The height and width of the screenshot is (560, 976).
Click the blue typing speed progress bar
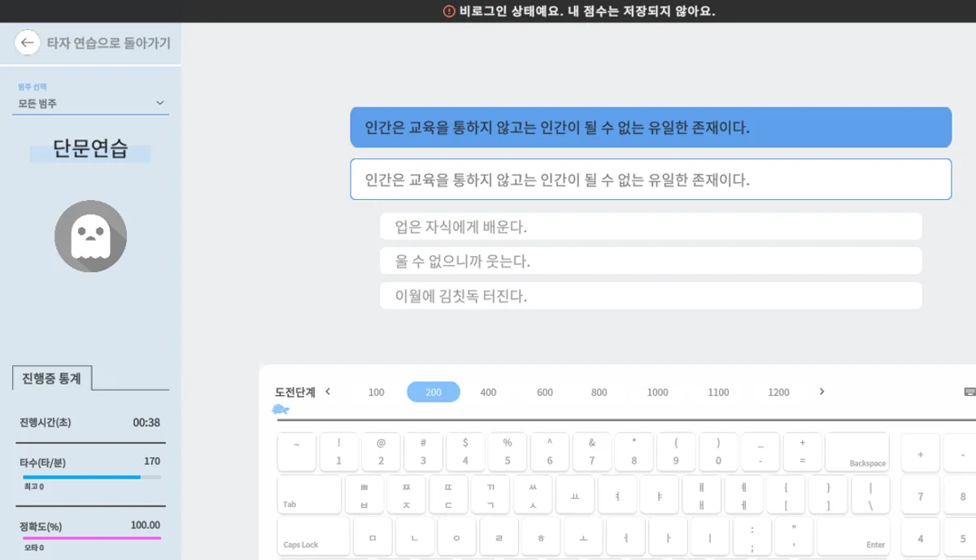(x=92, y=477)
